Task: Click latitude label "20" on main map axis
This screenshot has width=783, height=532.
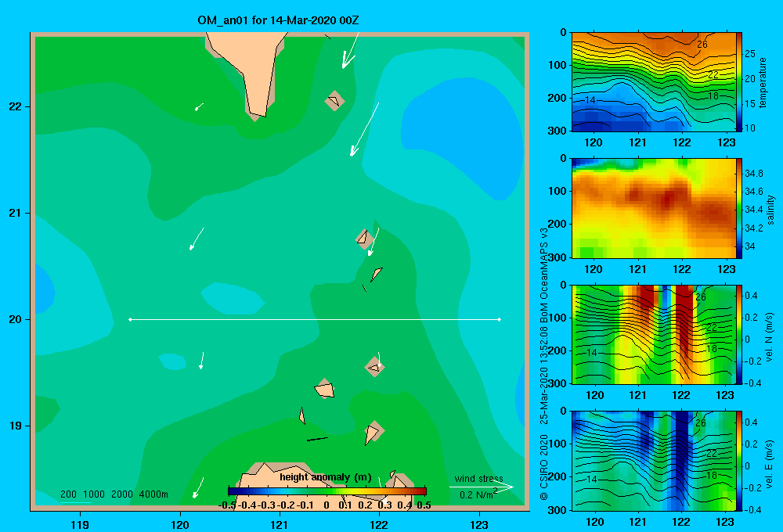Action: 16,319
